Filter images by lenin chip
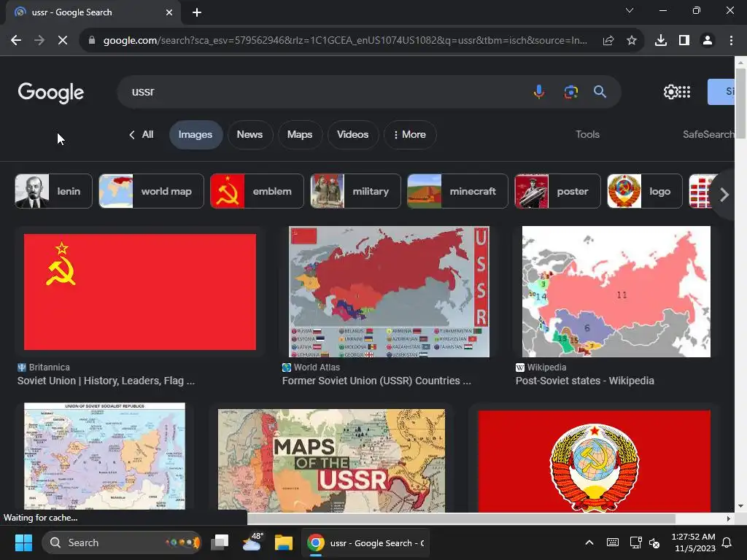This screenshot has width=747, height=560. 53,191
